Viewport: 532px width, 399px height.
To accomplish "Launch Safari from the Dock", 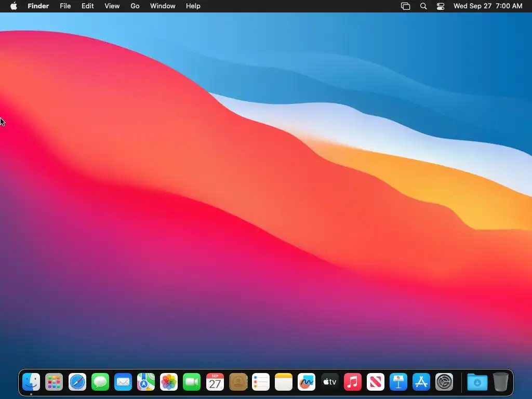I will 77,382.
